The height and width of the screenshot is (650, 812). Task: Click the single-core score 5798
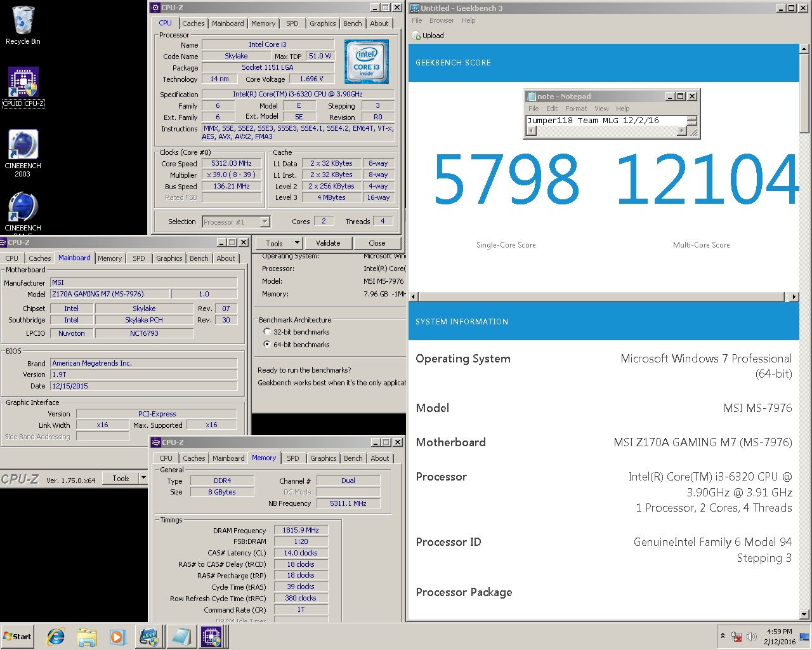(x=506, y=180)
